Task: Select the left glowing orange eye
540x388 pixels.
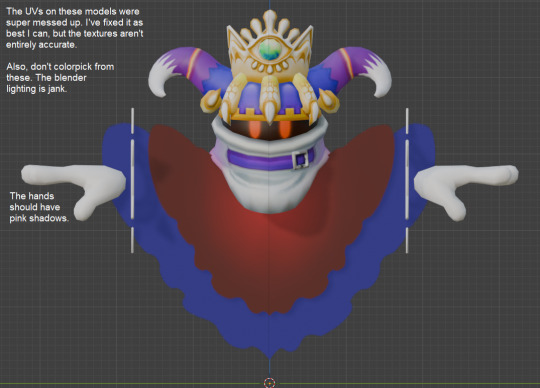Action: point(255,130)
